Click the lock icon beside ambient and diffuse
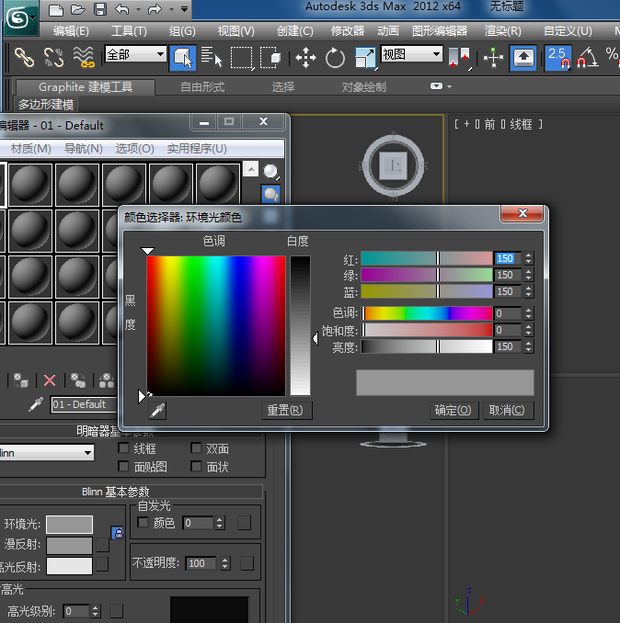 (116, 534)
